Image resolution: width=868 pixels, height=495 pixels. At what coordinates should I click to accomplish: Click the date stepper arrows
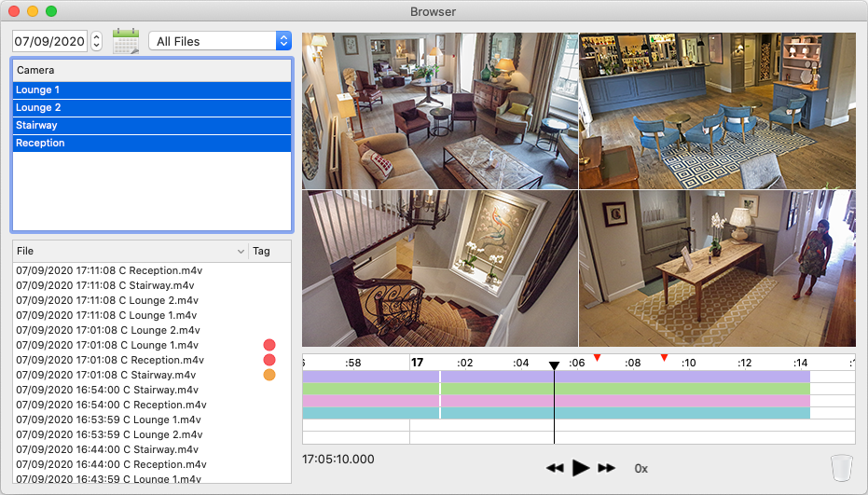(x=96, y=41)
